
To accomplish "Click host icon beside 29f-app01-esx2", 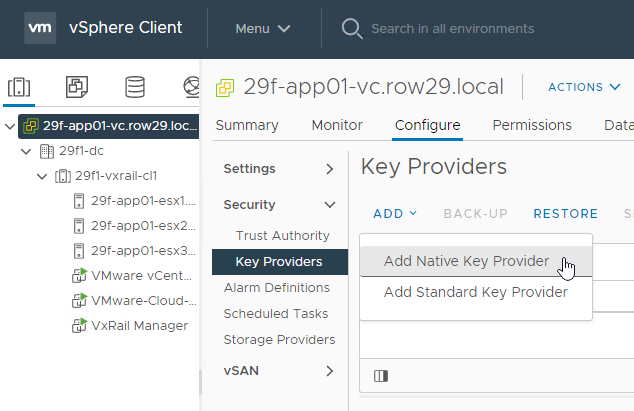I will click(x=79, y=226).
